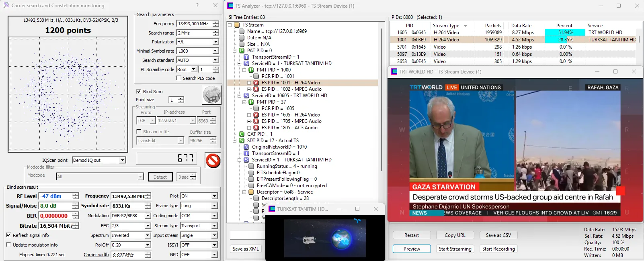Click the red A icon for AC3 Audio
This screenshot has height=261, width=644.
[256, 128]
